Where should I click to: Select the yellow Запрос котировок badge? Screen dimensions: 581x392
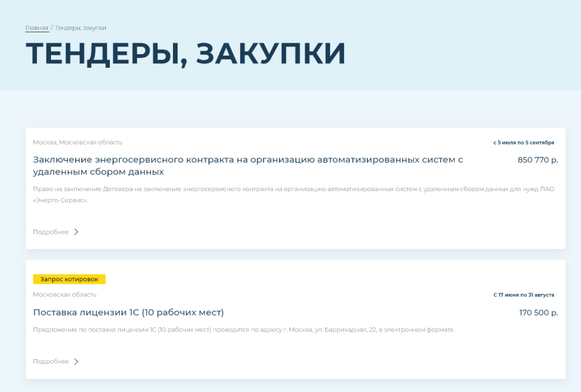[70, 278]
